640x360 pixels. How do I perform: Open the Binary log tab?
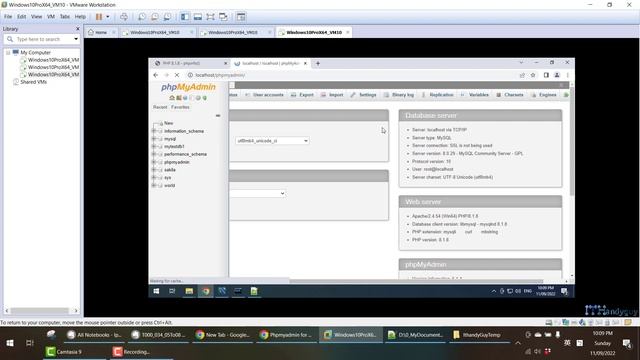click(x=399, y=95)
